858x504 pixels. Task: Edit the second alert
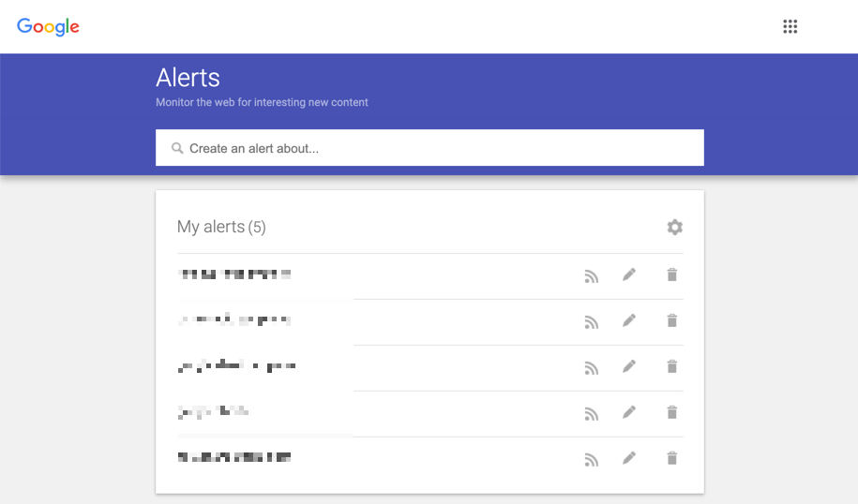(x=629, y=320)
